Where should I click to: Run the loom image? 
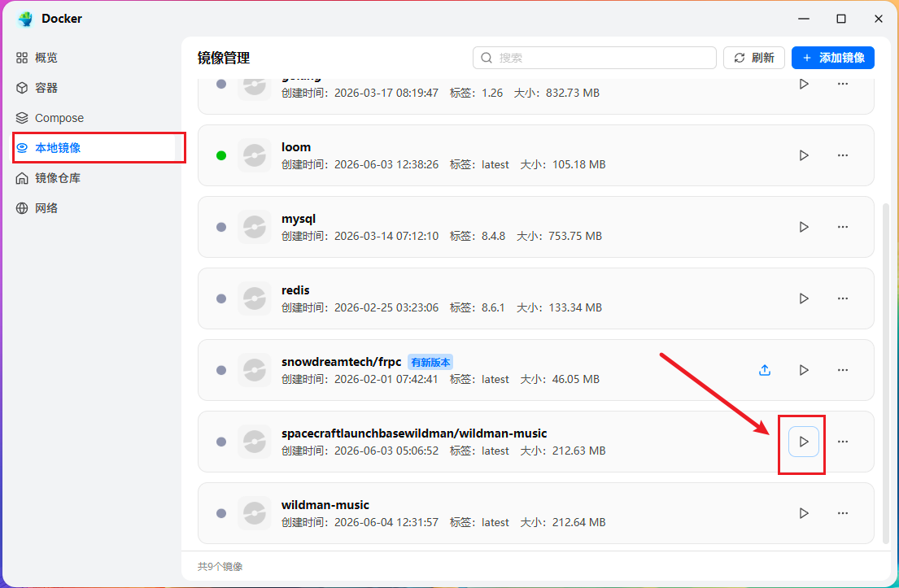804,155
